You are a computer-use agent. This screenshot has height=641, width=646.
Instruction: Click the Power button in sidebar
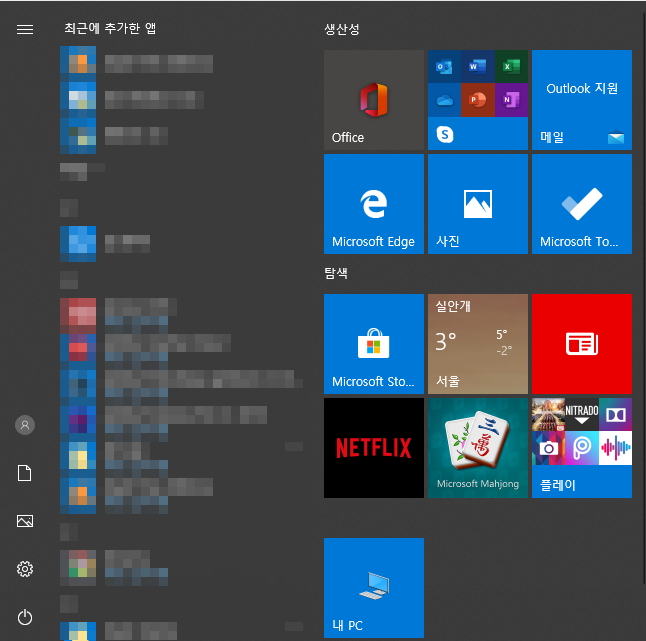[x=25, y=617]
